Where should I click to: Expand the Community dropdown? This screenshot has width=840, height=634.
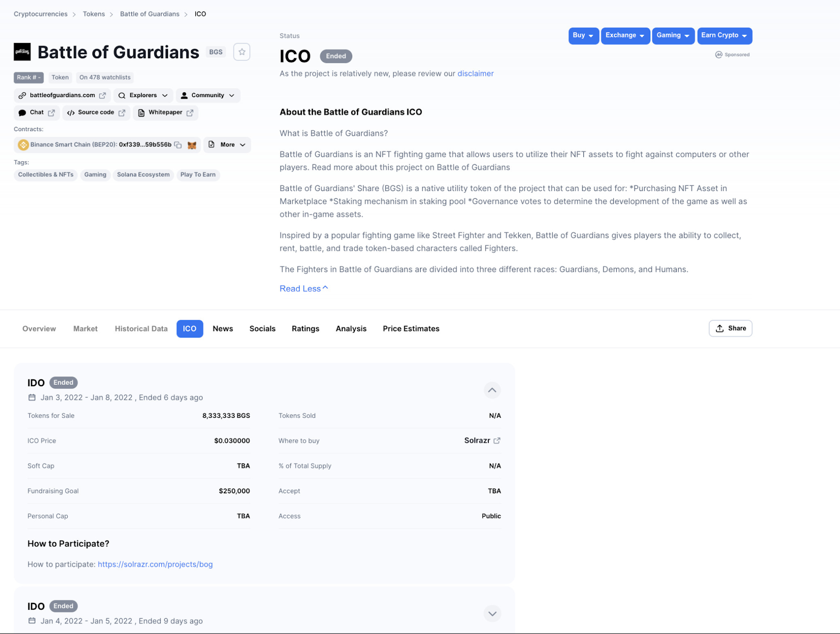click(x=208, y=96)
